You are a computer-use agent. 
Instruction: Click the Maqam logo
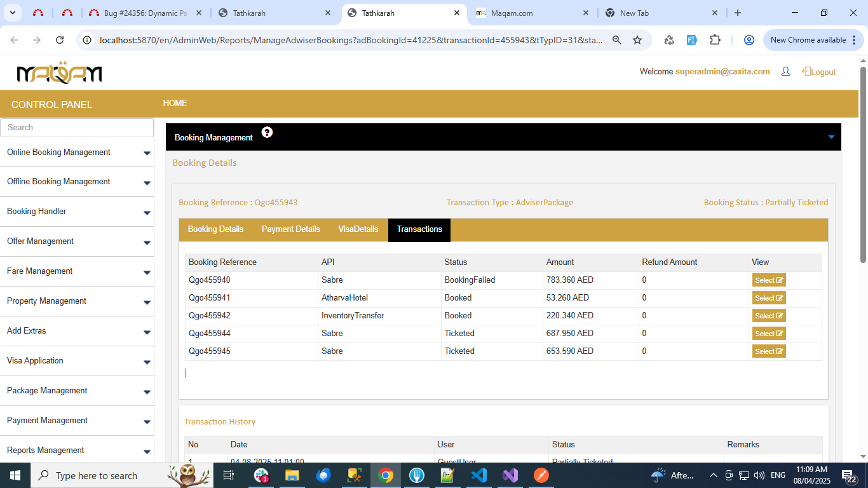pos(59,74)
